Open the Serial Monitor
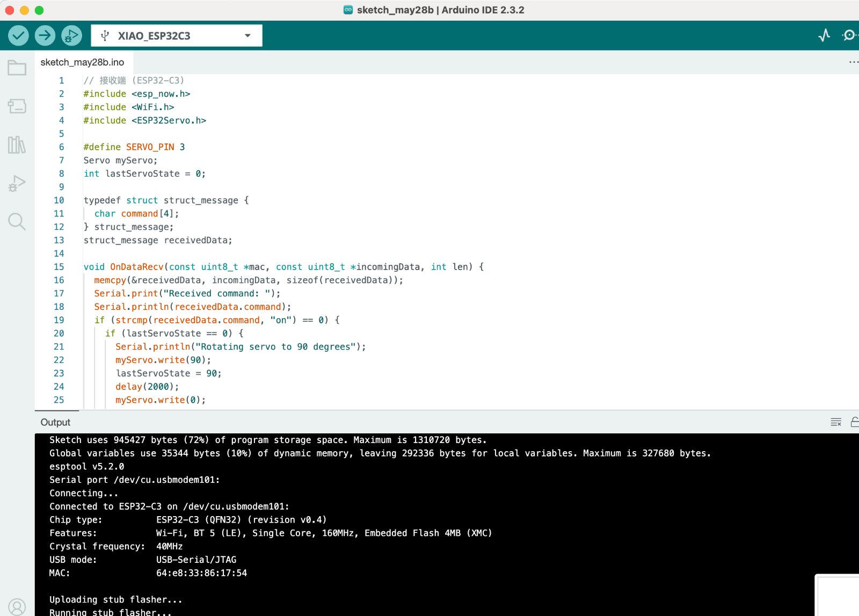Screen dimensions: 859x616 point(850,35)
